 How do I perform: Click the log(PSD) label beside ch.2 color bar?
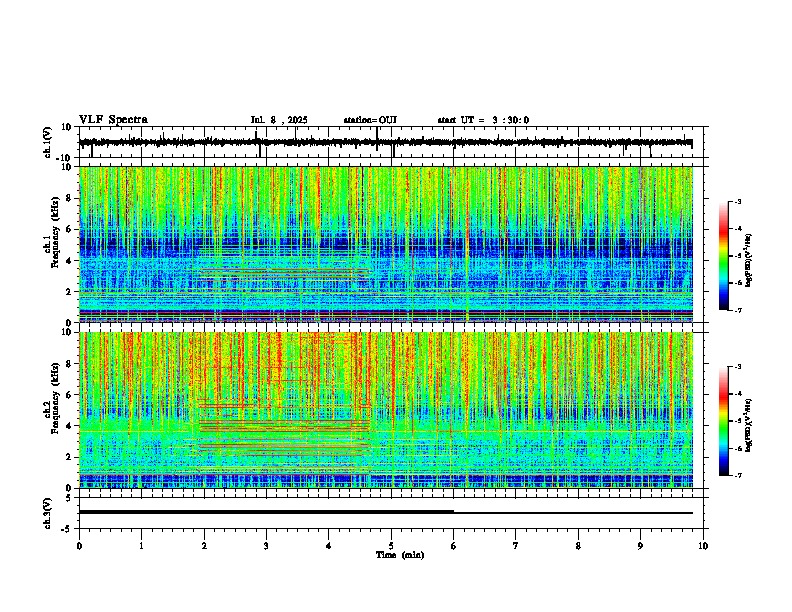pos(748,425)
